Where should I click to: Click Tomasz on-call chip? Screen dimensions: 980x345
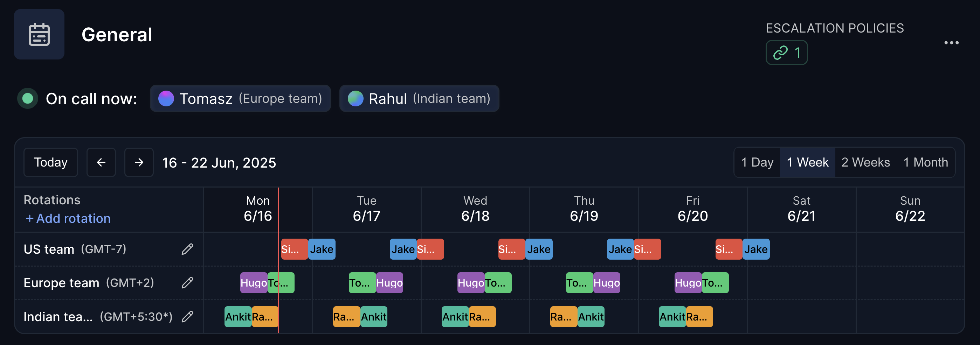point(240,99)
